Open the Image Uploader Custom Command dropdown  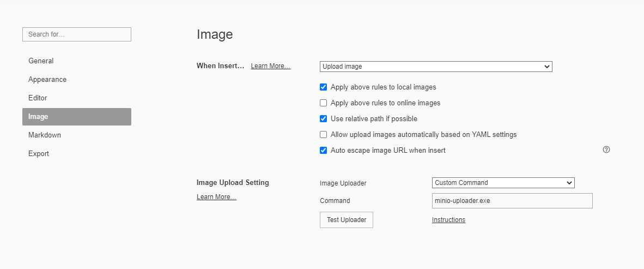(503, 183)
